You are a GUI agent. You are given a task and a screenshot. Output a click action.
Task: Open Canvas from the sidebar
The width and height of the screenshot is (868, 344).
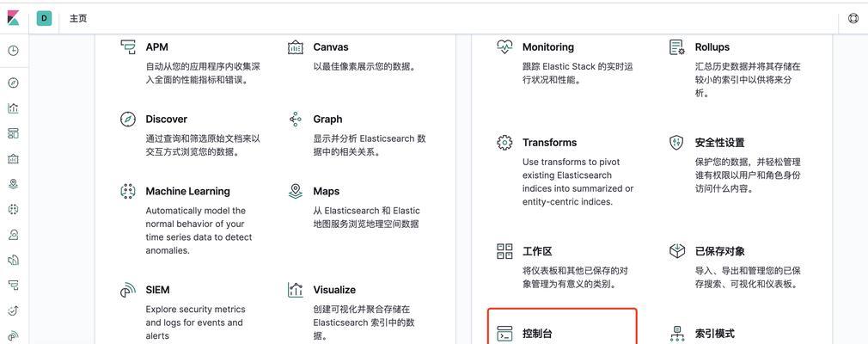pyautogui.click(x=13, y=159)
